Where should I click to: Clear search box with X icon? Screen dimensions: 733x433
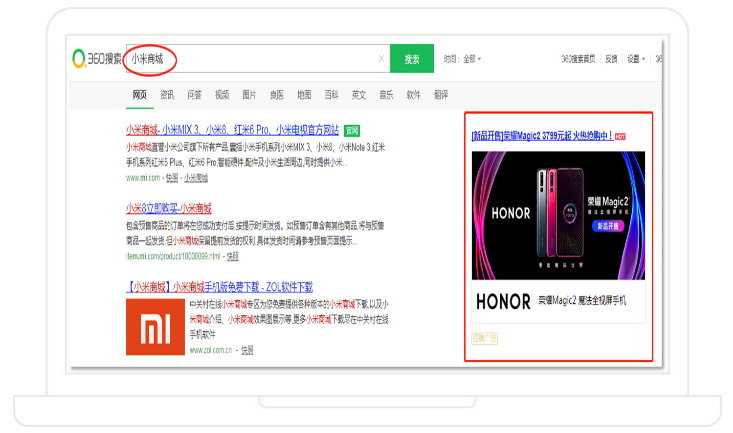coord(381,58)
